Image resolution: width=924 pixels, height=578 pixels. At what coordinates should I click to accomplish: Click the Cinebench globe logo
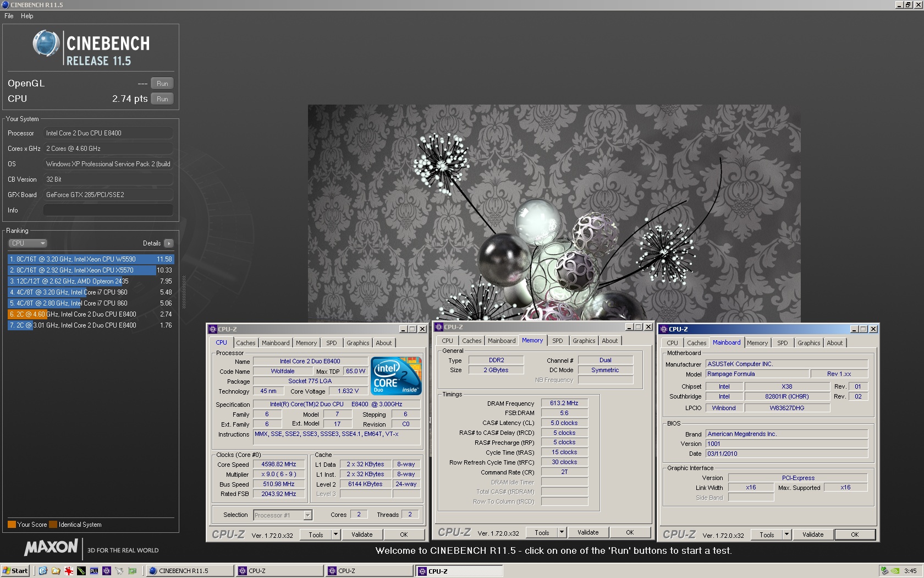tap(46, 43)
